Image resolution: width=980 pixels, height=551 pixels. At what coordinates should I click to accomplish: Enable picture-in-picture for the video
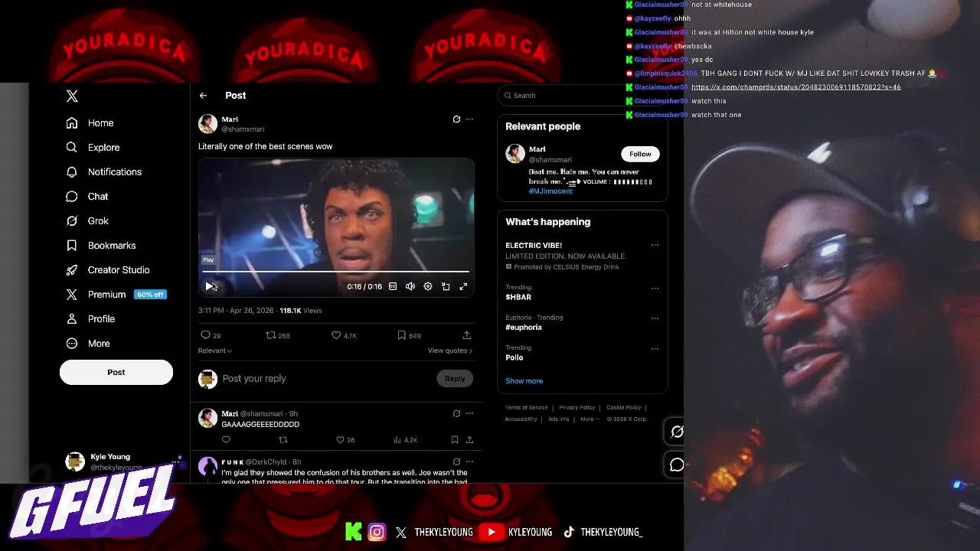446,286
